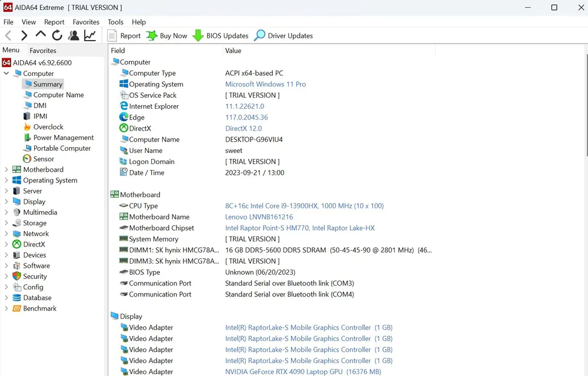Select the DESKTOP-G96VIU4 value
Image resolution: width=588 pixels, height=376 pixels.
254,139
